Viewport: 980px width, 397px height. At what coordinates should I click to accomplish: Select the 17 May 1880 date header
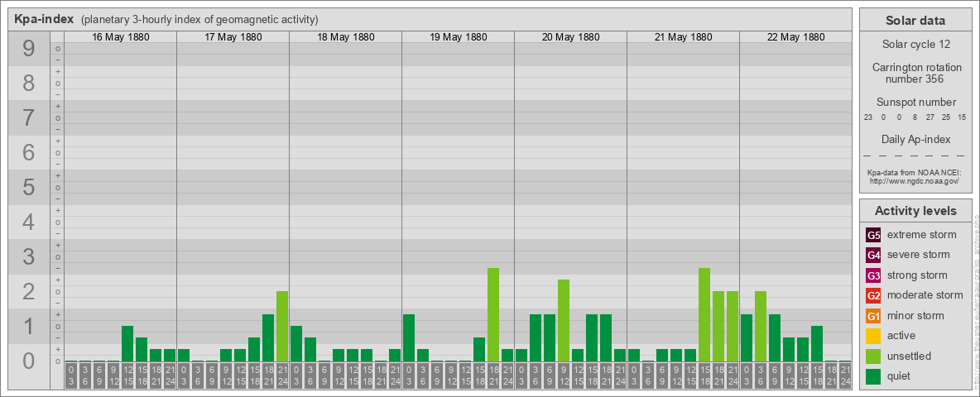pos(233,37)
